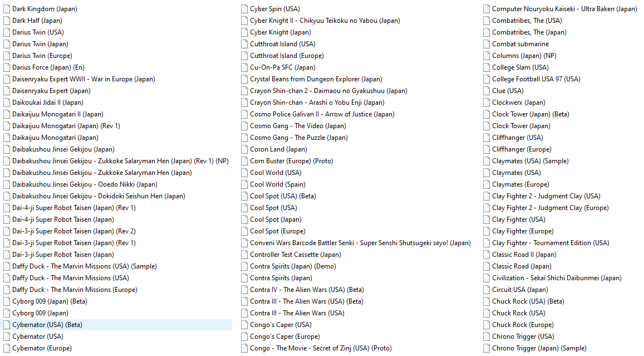Click the file icon beside Controller Test Cassette (Japan)
The width and height of the screenshot is (644, 356).
tap(244, 255)
